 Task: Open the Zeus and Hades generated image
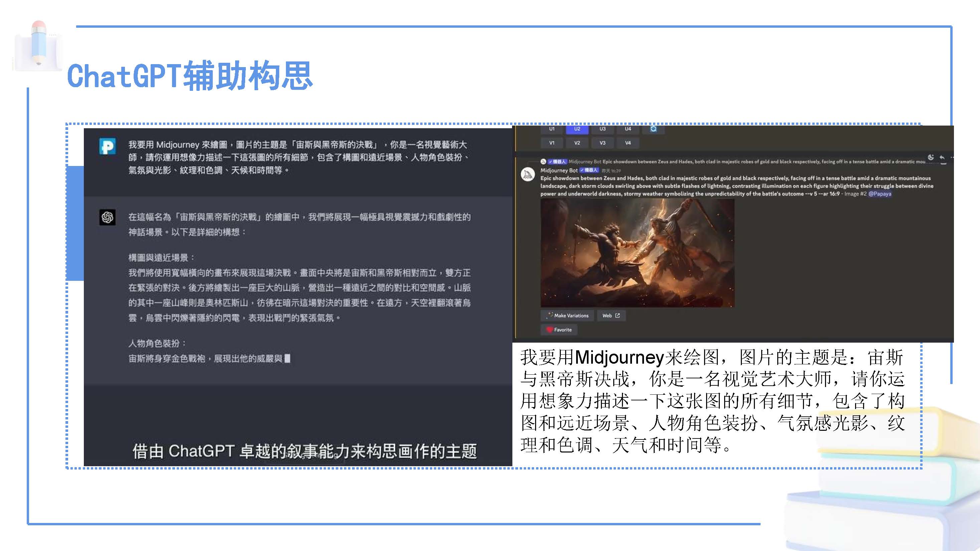637,253
